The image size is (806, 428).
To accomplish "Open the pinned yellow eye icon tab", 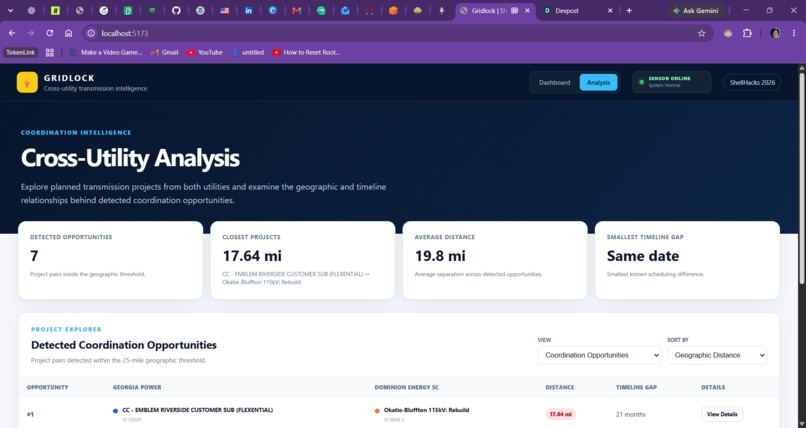I will pyautogui.click(x=417, y=10).
